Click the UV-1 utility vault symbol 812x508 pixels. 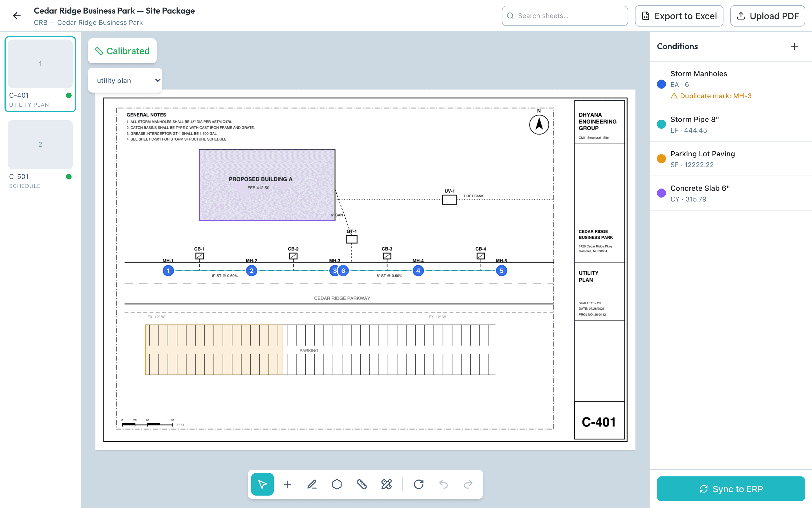pyautogui.click(x=449, y=200)
